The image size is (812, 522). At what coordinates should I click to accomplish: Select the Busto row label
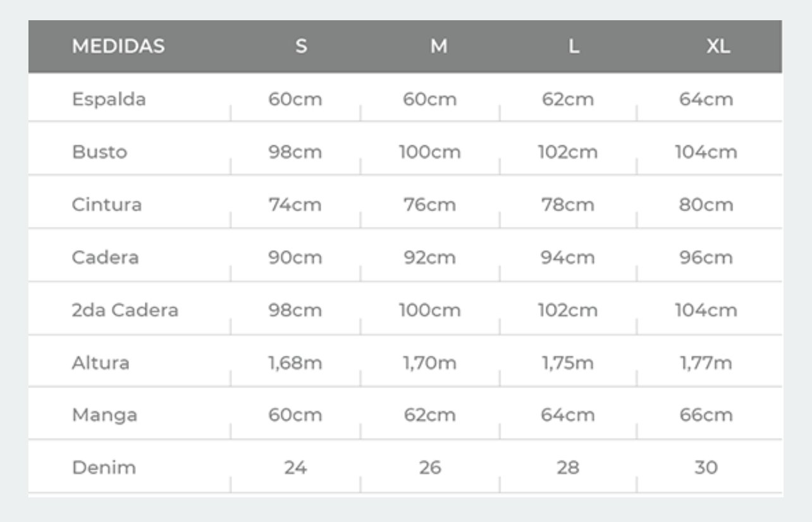pos(99,152)
